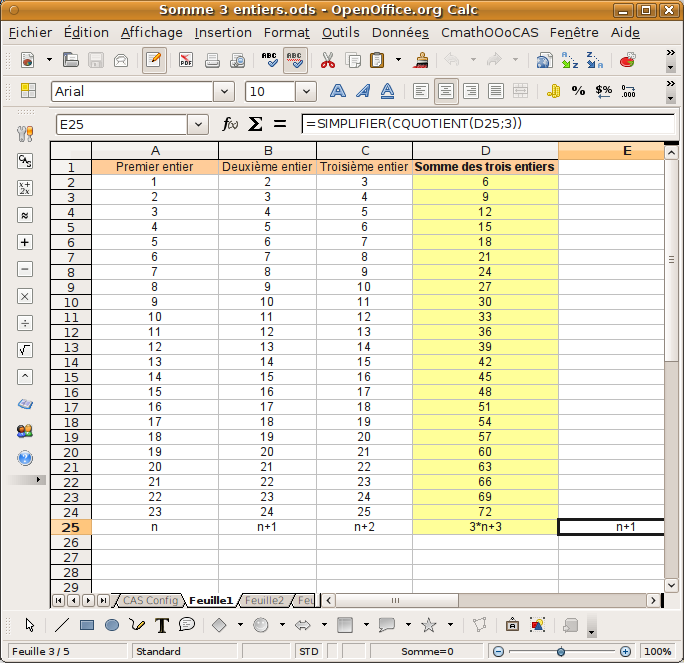
Task: Click the Export as PDF icon
Action: 186,60
